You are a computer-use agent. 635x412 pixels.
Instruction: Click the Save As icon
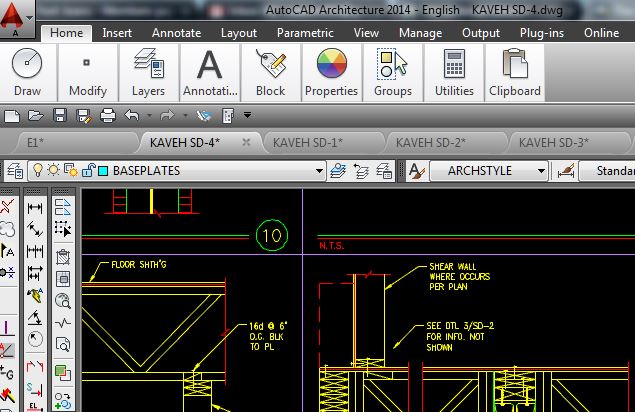84,116
